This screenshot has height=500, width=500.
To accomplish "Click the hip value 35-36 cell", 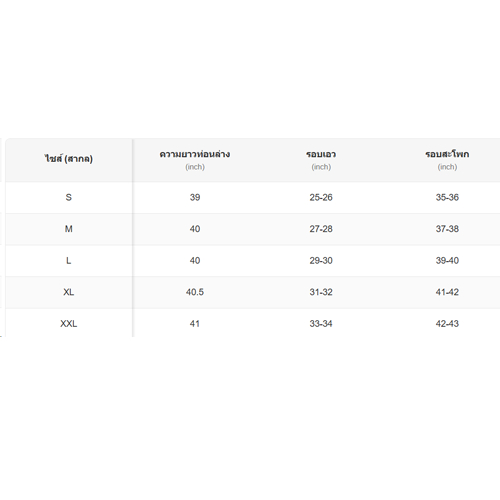I will [447, 197].
